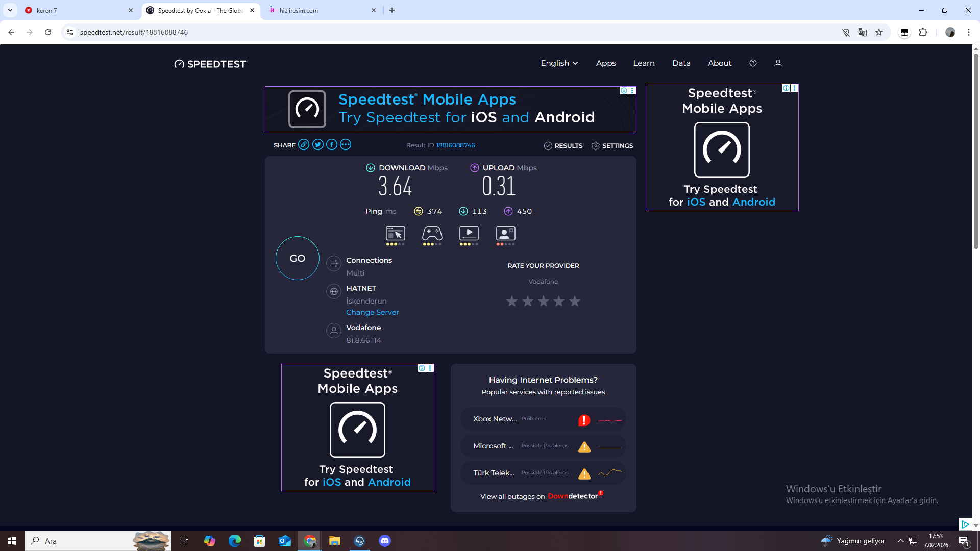Click the HATNET server globe icon
This screenshot has width=980, height=551.
(x=334, y=291)
